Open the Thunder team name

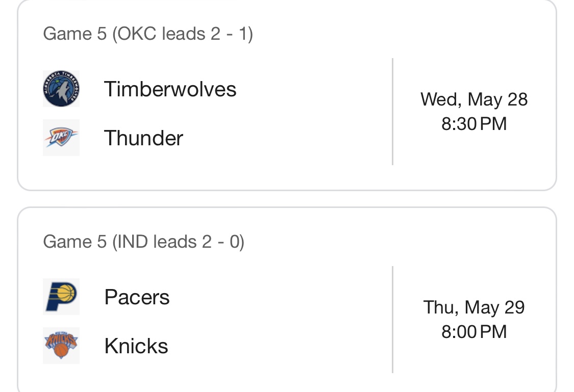click(143, 138)
